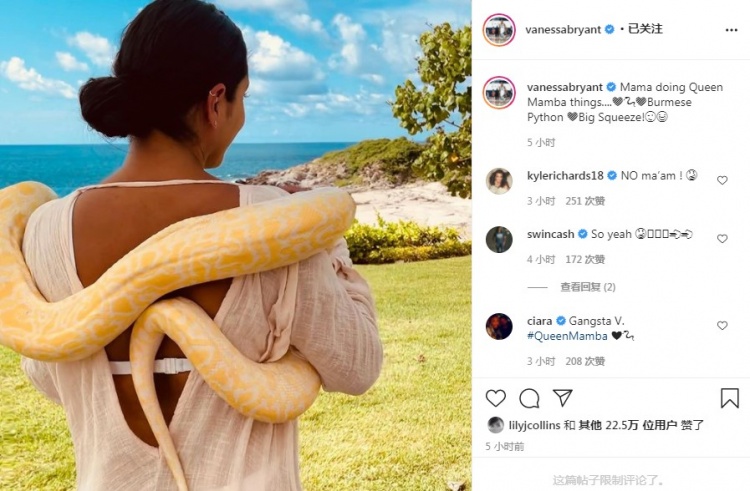Like kylerichards18's comment heart
Image resolution: width=750 pixels, height=491 pixels.
point(722,180)
